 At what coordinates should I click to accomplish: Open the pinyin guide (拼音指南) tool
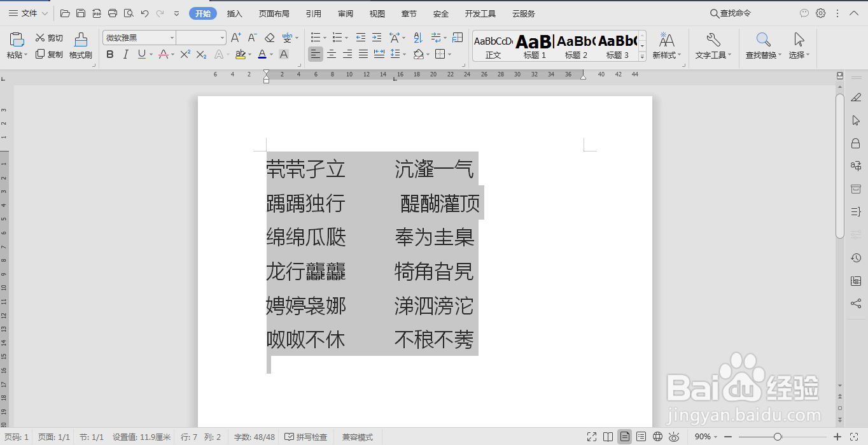click(288, 37)
